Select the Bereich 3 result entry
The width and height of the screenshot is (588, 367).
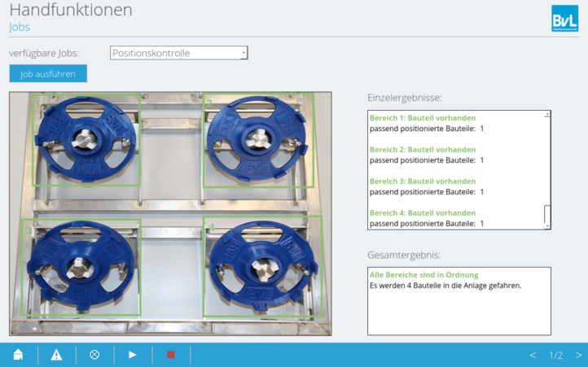[x=423, y=181]
